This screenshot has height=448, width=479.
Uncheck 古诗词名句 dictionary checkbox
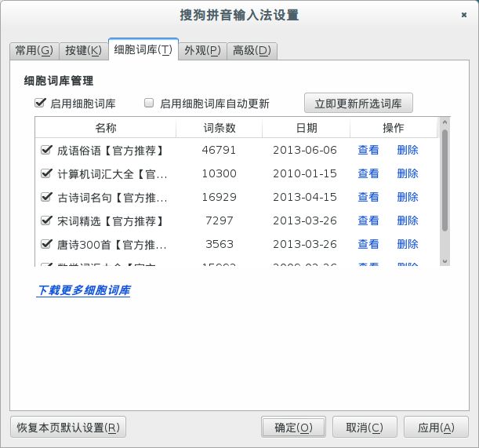(x=46, y=197)
